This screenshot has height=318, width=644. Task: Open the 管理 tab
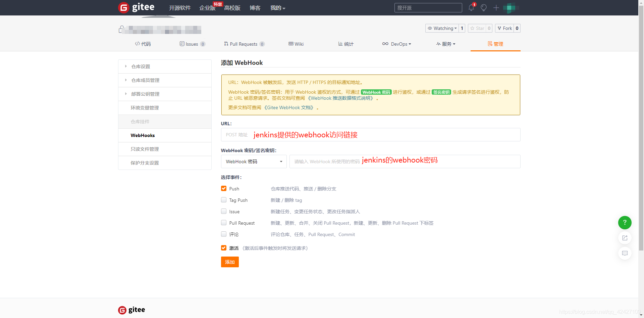pos(495,44)
